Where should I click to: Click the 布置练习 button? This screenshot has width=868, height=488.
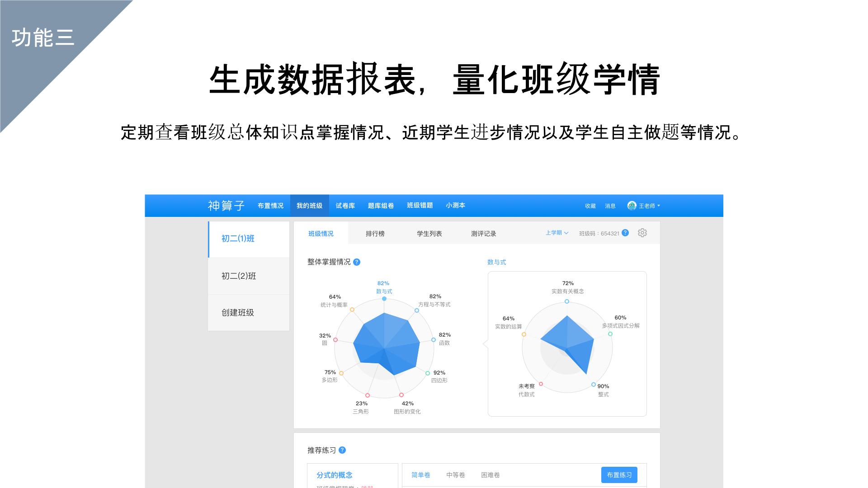tap(619, 475)
